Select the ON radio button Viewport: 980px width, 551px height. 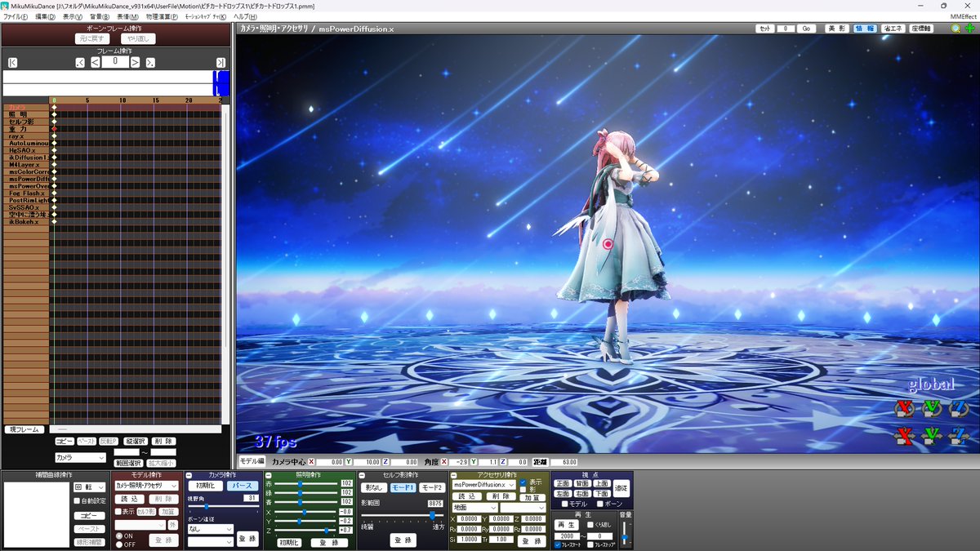coord(119,535)
